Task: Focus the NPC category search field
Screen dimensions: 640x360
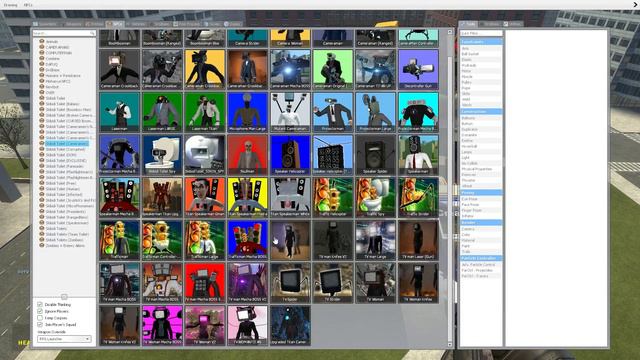Action: point(64,33)
